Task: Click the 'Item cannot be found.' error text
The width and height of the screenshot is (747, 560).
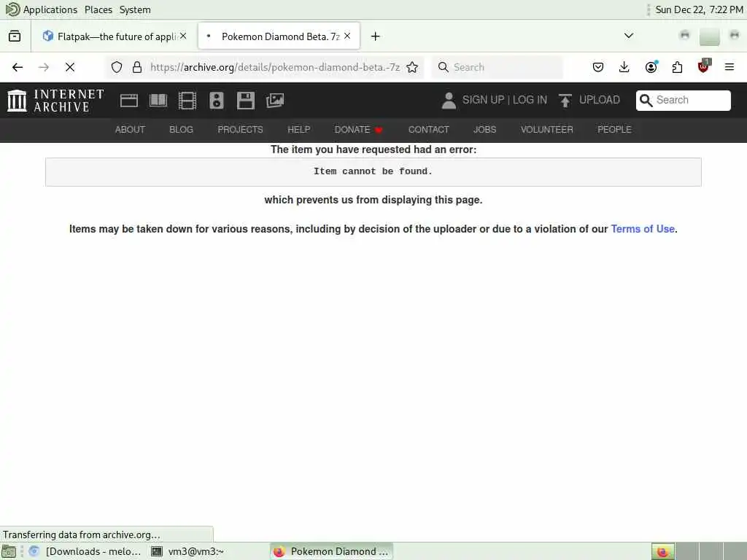Action: click(373, 171)
